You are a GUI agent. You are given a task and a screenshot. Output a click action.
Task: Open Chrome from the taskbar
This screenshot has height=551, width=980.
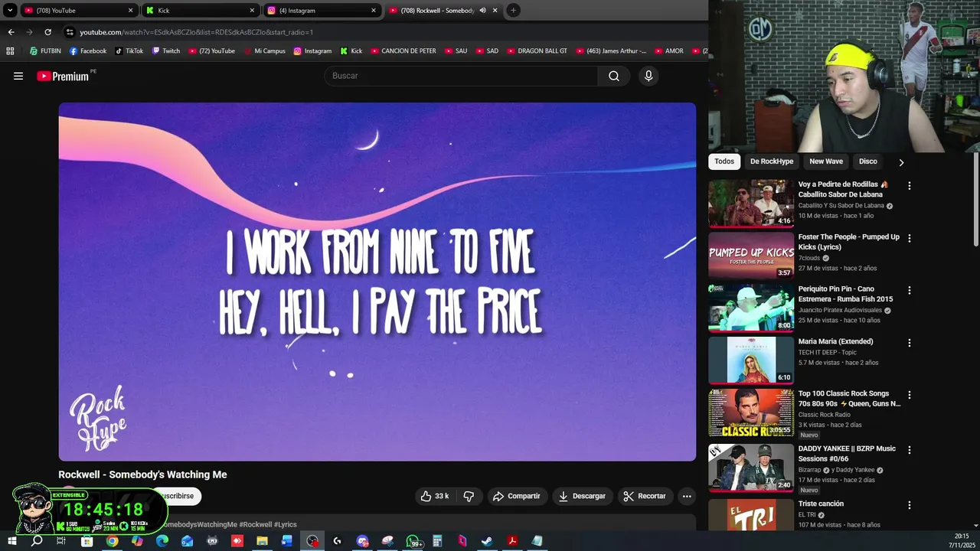(x=112, y=541)
